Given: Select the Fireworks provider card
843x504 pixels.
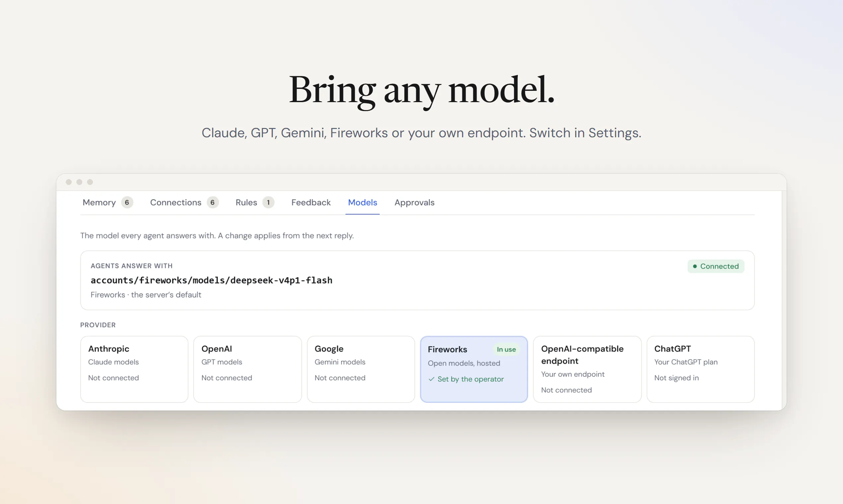Looking at the screenshot, I should click(474, 369).
